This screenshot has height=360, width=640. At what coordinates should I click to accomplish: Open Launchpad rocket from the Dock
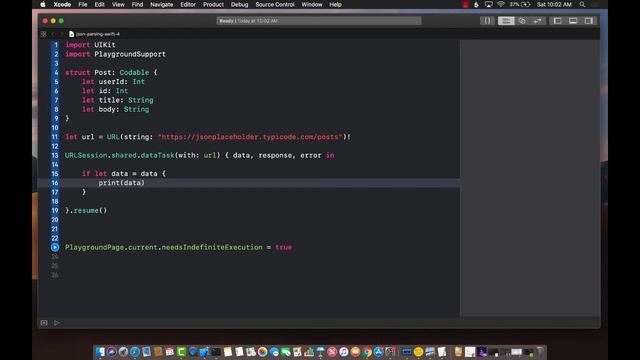[123, 352]
